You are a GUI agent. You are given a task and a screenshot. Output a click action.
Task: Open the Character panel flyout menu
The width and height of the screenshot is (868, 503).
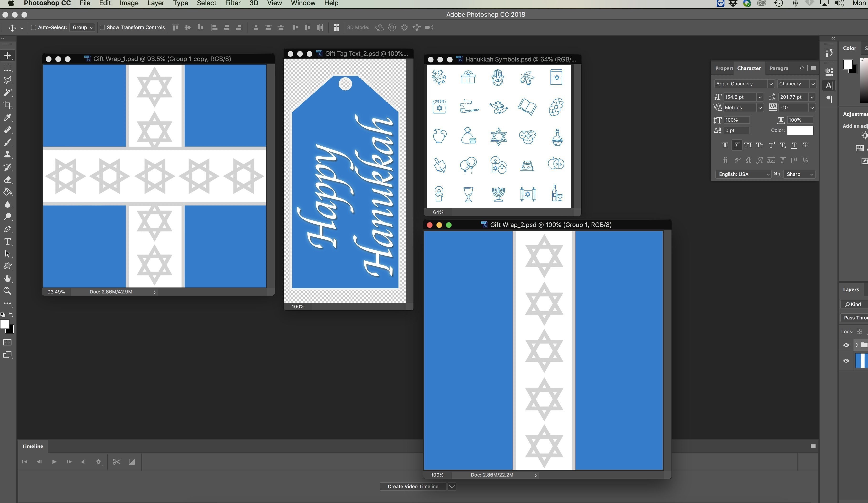[814, 68]
